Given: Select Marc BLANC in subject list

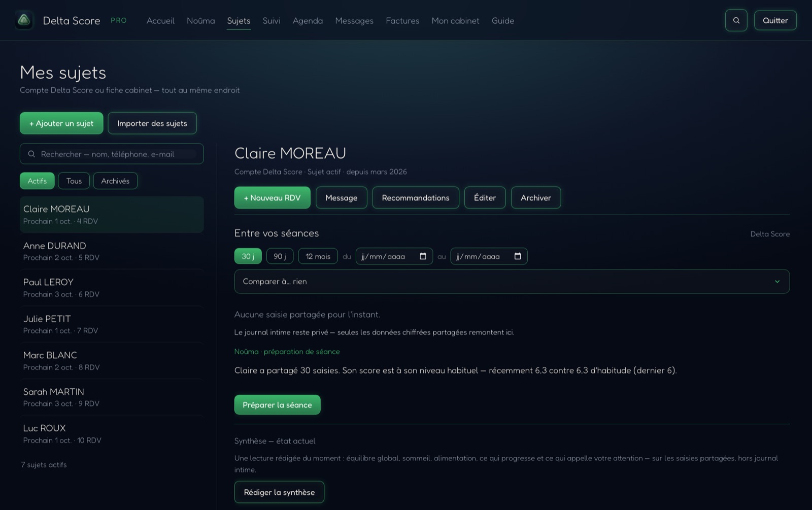Looking at the screenshot, I should click(112, 361).
